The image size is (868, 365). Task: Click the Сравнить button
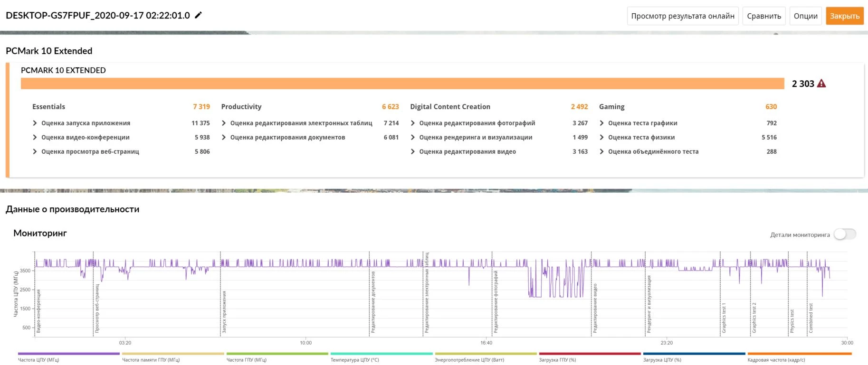click(764, 16)
